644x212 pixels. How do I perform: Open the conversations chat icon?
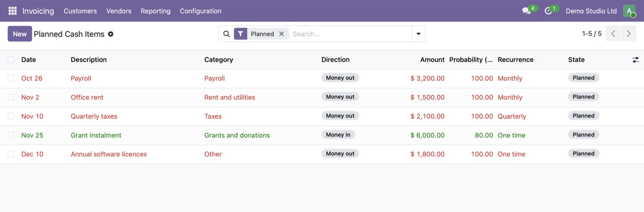[526, 11]
